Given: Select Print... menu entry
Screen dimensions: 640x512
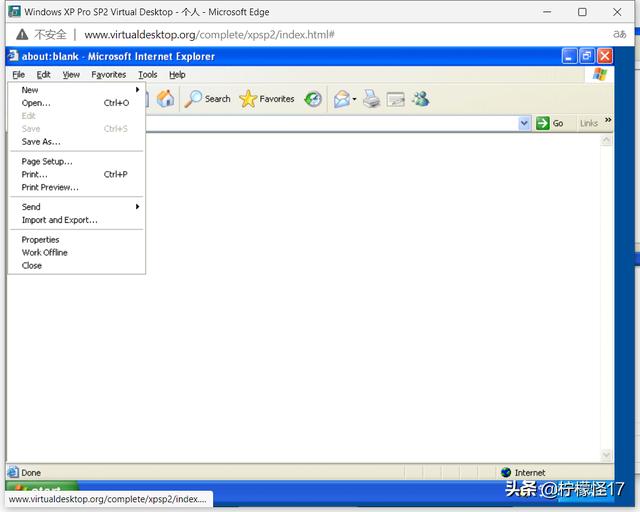Looking at the screenshot, I should coord(77,174).
